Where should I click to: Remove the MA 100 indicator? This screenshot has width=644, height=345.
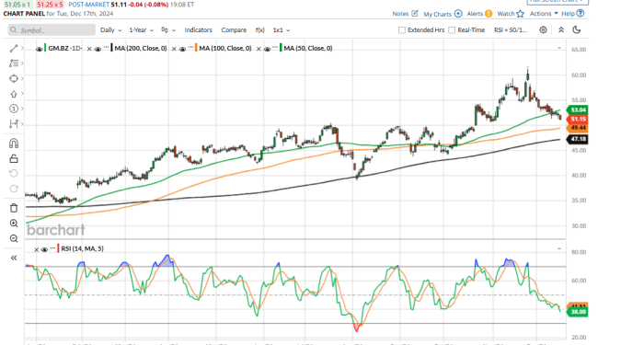[174, 49]
